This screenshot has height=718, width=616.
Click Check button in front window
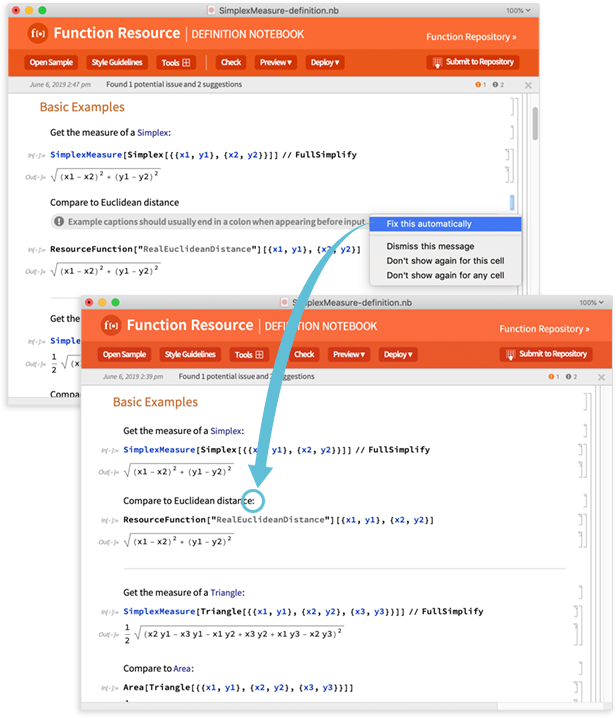[304, 354]
